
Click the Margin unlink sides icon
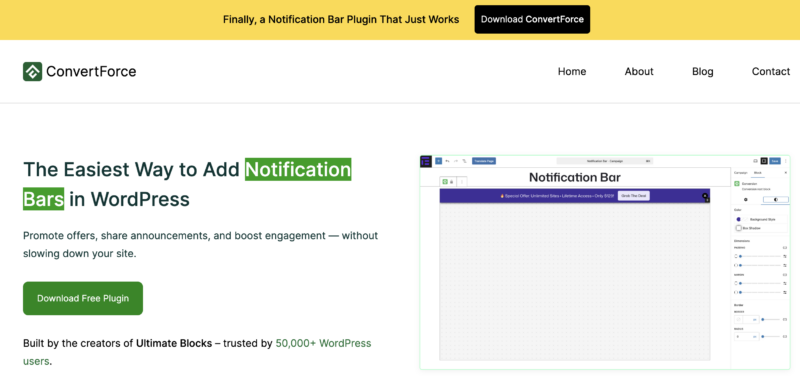pyautogui.click(x=785, y=275)
